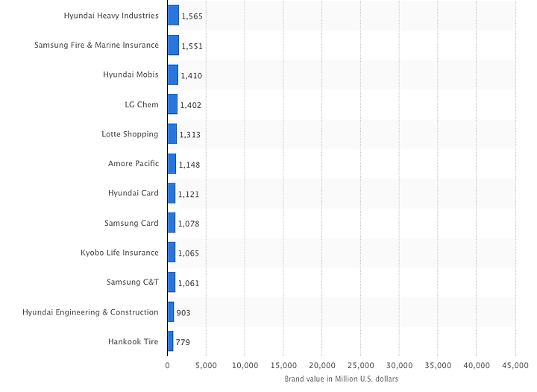The width and height of the screenshot is (537, 392).
Task: Click the 5,000 axis tick label
Action: point(206,366)
